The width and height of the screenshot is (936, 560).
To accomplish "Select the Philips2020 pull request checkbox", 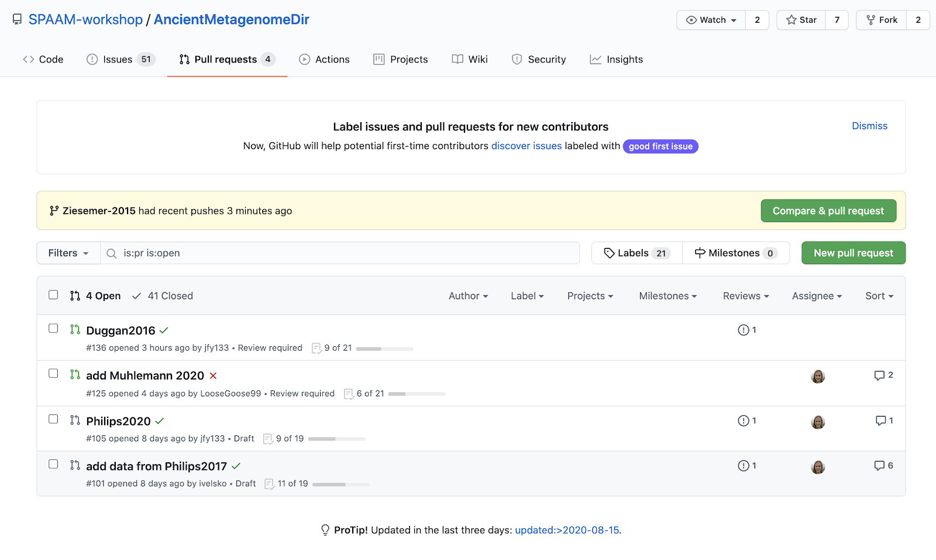I will click(53, 419).
